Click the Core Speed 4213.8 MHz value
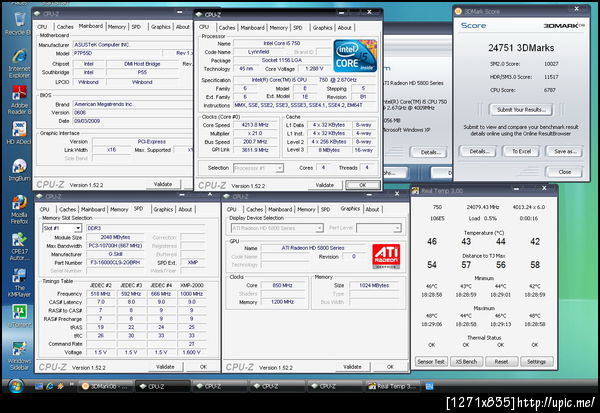Viewport: 600px width, 413px height. [255, 125]
